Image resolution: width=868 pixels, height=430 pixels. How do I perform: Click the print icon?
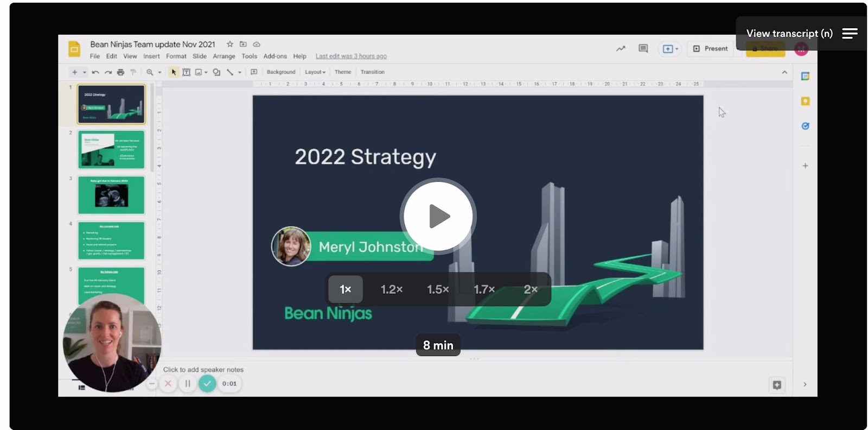coord(120,72)
